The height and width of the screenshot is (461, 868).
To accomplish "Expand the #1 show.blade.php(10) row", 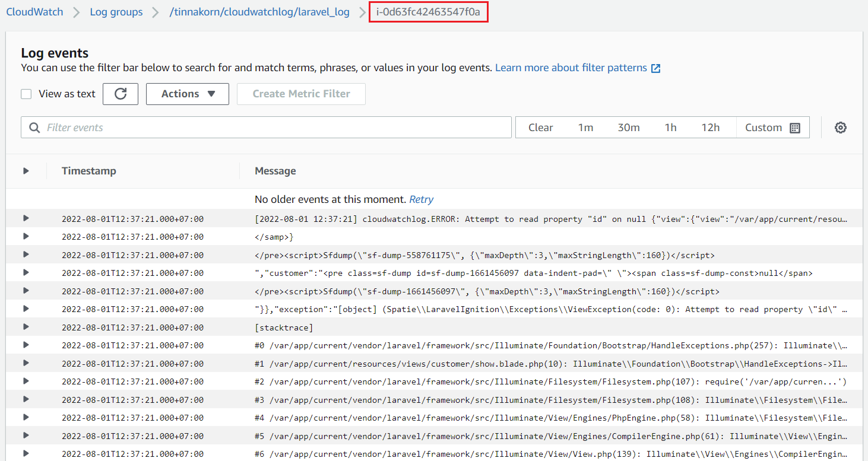I will [x=26, y=363].
